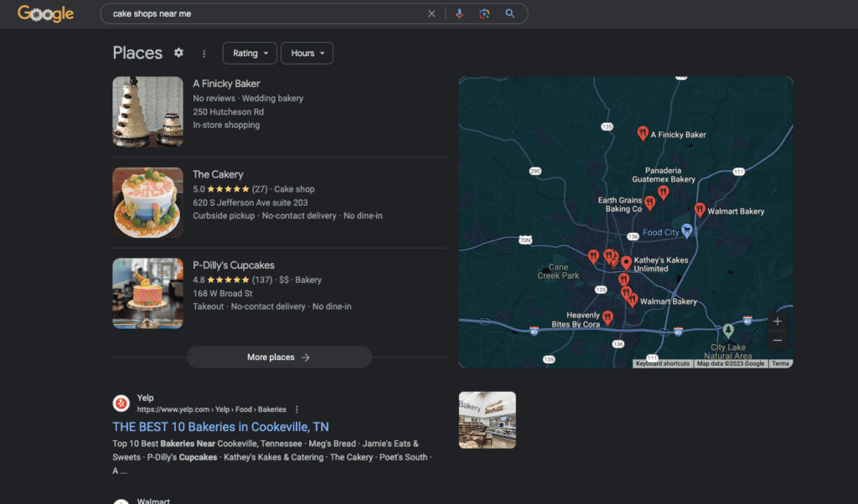Click 620 S Jefferson Ave suite 203 address
The height and width of the screenshot is (504, 858).
(250, 203)
